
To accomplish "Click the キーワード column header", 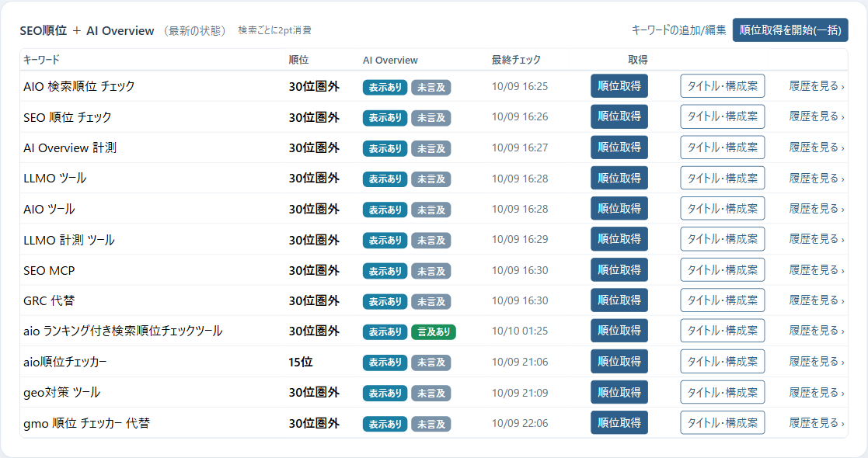I will (41, 60).
